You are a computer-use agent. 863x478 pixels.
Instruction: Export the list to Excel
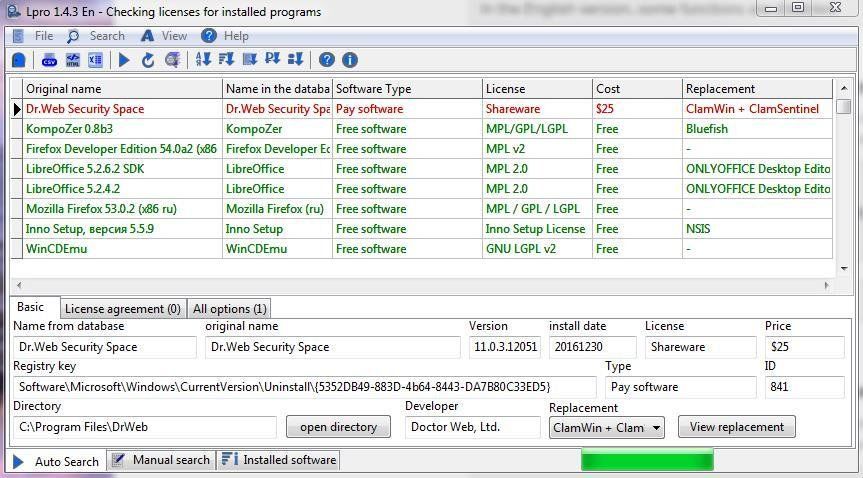pyautogui.click(x=95, y=59)
